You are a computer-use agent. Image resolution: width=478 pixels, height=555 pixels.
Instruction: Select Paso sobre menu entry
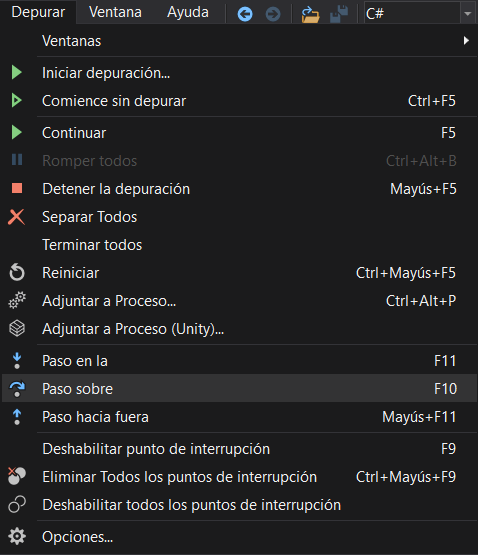[239, 388]
